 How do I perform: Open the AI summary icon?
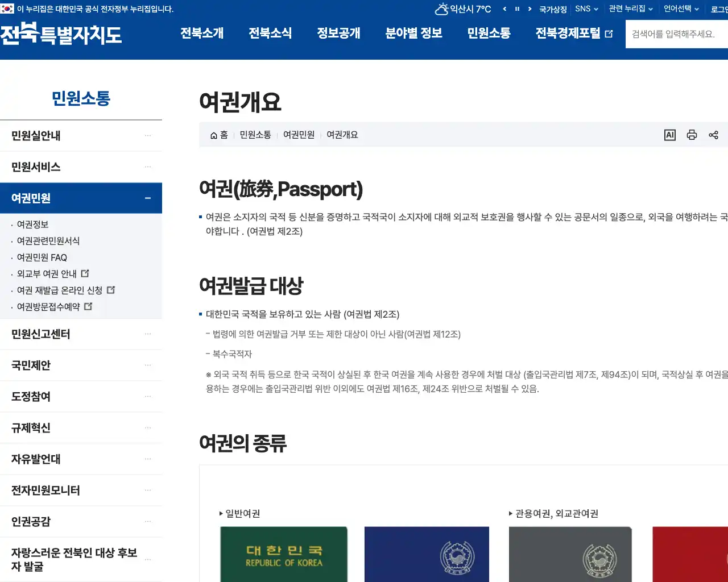[x=670, y=135]
